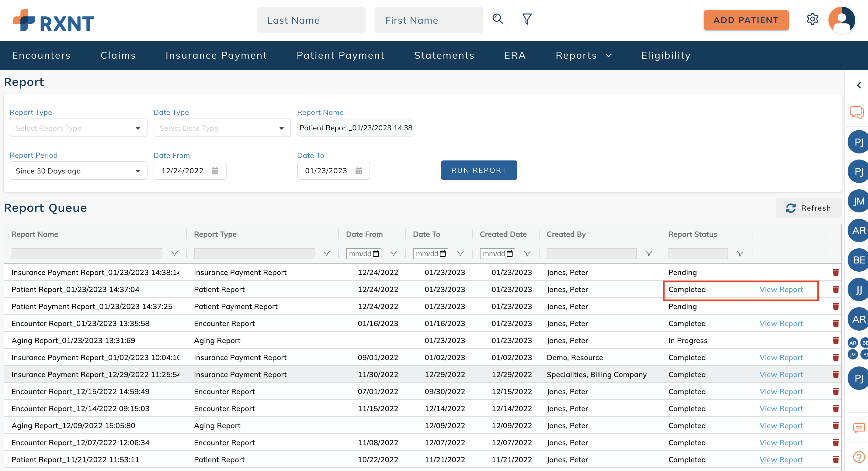Image resolution: width=868 pixels, height=471 pixels.
Task: Open the Patient Payment tab
Action: coord(341,55)
